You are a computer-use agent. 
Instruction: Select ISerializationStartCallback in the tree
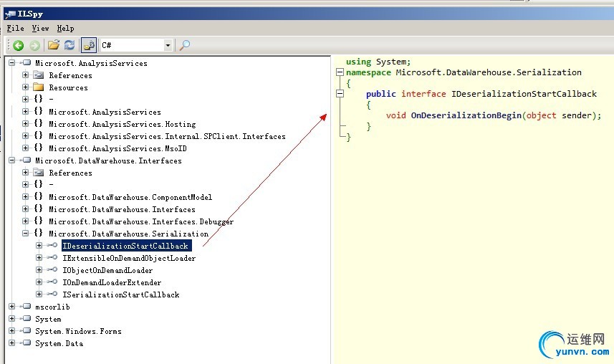120,294
